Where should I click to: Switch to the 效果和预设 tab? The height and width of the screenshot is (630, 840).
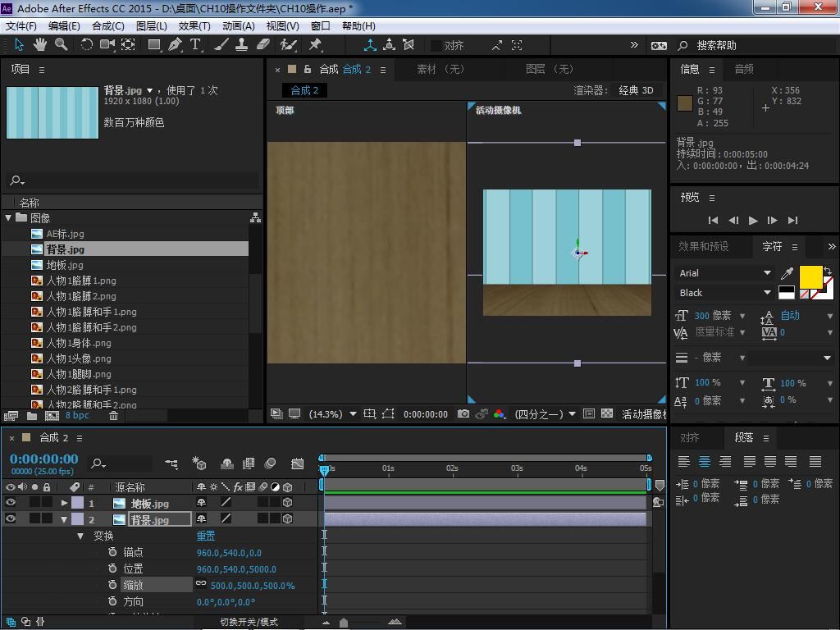pyautogui.click(x=703, y=246)
